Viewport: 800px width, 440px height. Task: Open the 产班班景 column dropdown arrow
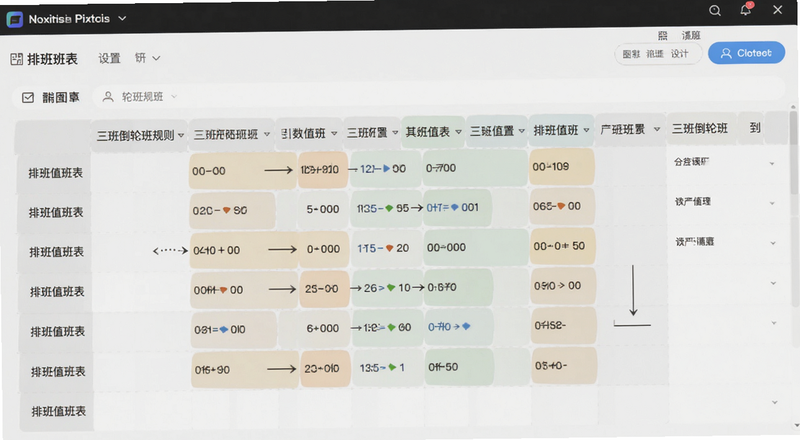(x=657, y=129)
